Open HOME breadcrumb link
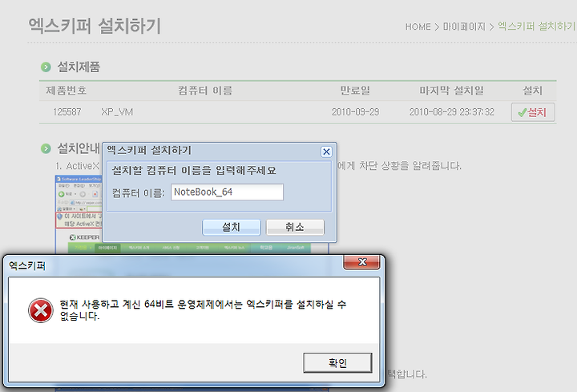 [418, 27]
